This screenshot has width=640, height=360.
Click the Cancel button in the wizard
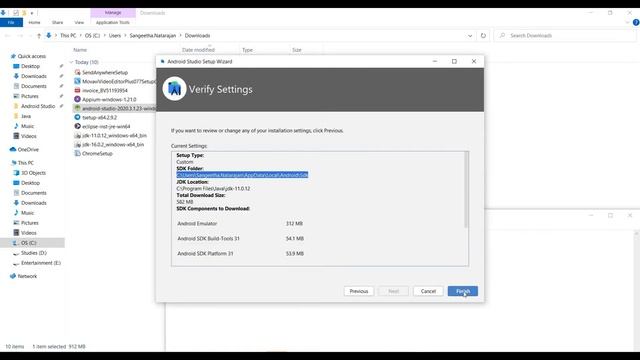428,291
